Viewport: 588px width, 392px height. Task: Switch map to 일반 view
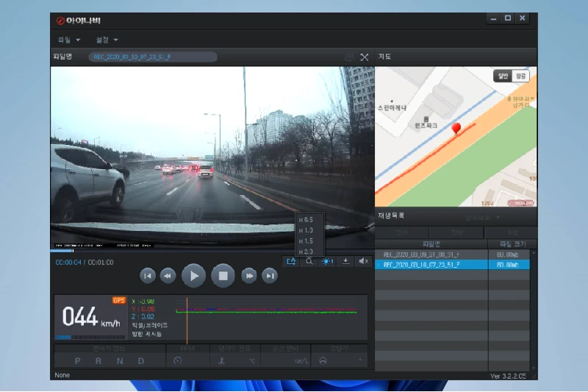[503, 76]
